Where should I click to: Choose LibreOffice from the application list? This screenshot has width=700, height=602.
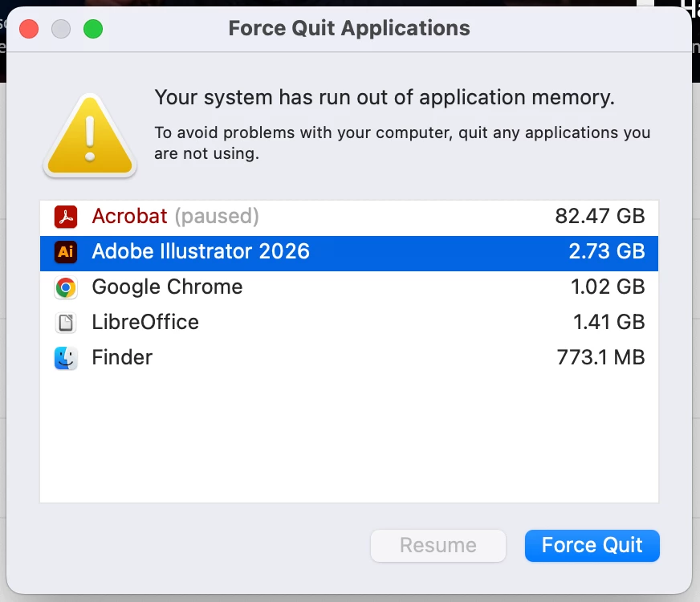click(349, 323)
